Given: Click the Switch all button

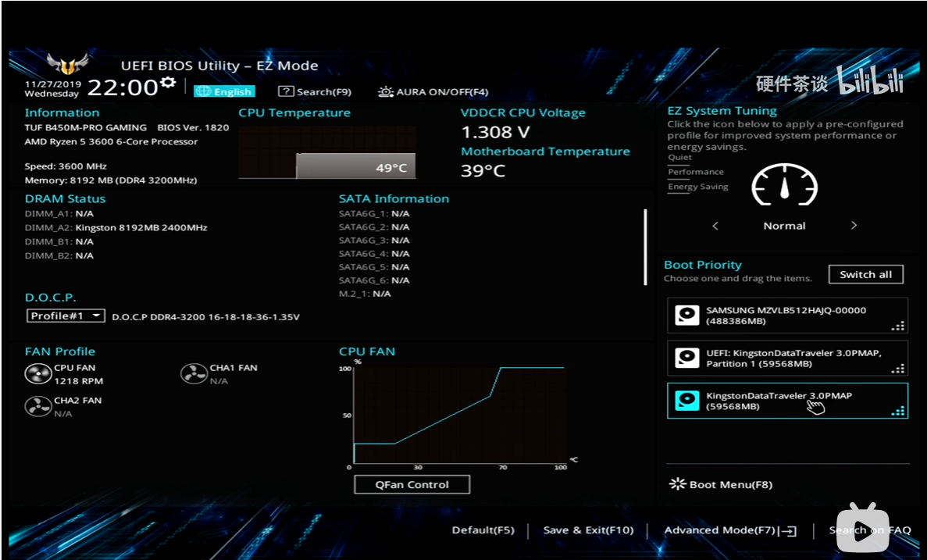Looking at the screenshot, I should click(865, 274).
